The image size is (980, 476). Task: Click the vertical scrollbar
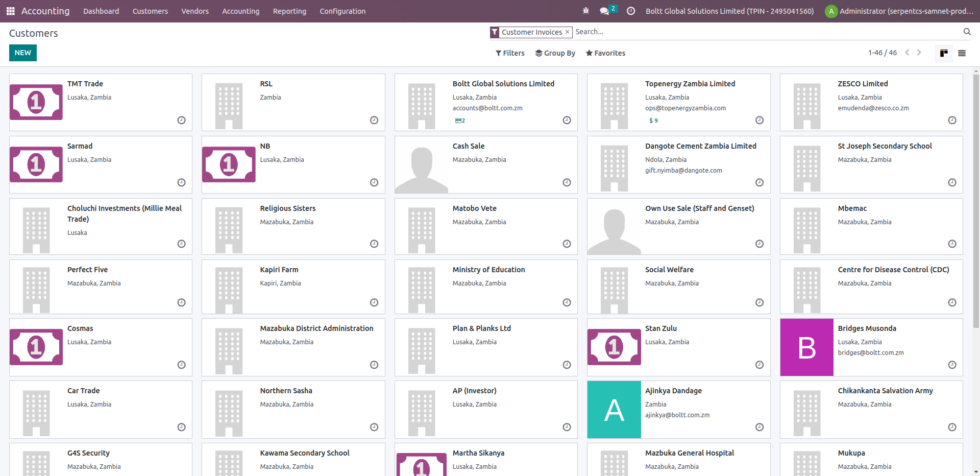(x=976, y=202)
